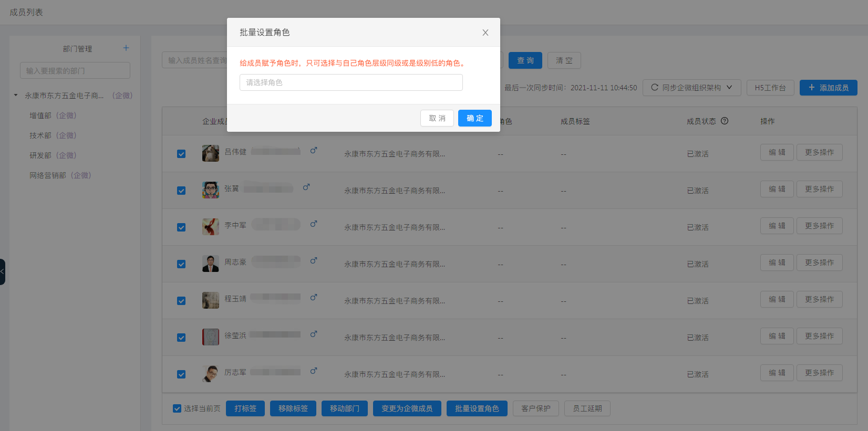Screen dimensions: 868x431
Task: Edit member 张冀 with 编辑
Action: pos(777,189)
